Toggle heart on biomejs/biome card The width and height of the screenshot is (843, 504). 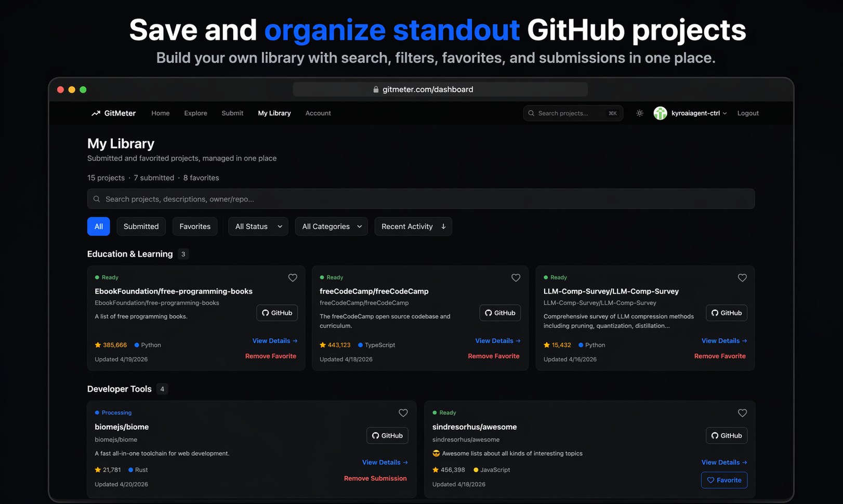coord(403,413)
